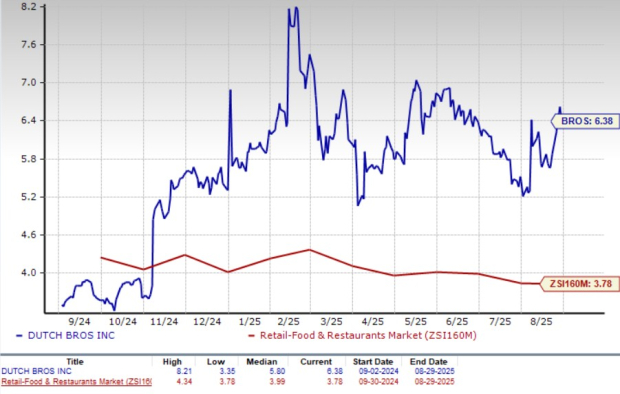Click the 5.8 y-axis label
The width and height of the screenshot is (620, 394).
28,159
